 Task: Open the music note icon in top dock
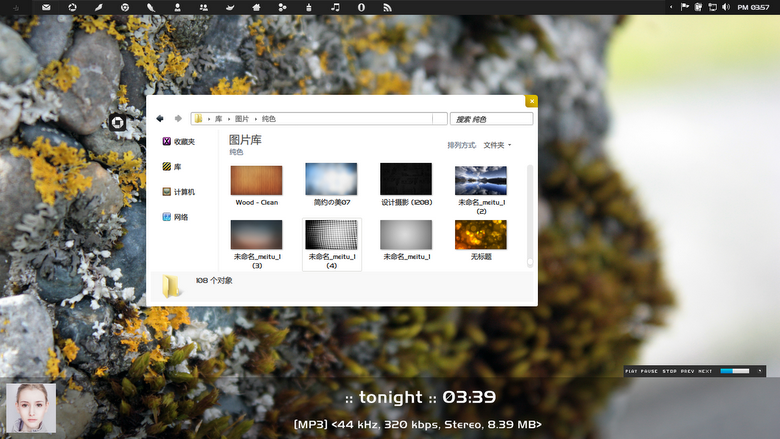tap(335, 7)
